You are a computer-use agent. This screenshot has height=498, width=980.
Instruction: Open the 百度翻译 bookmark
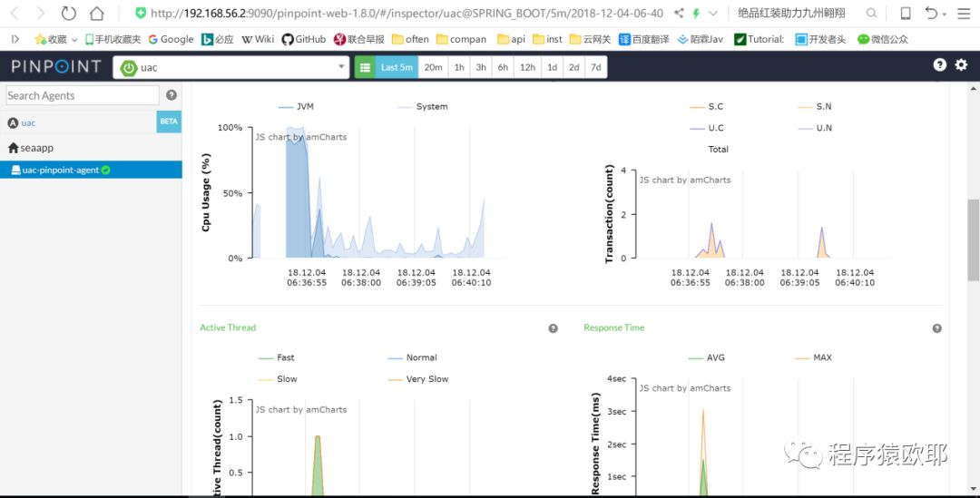click(643, 39)
